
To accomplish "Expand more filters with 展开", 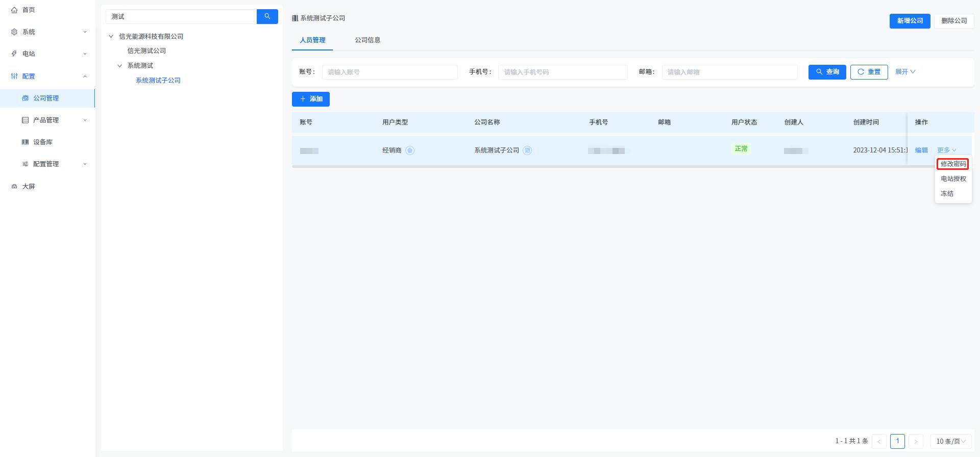I will 905,72.
